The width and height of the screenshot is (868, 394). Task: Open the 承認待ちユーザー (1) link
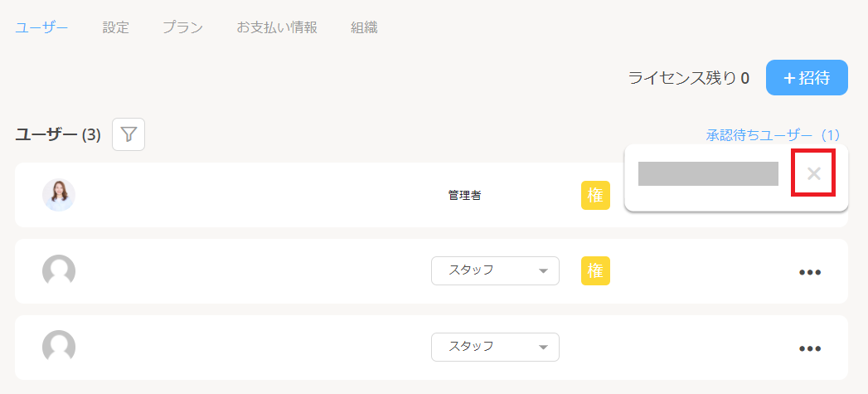773,134
